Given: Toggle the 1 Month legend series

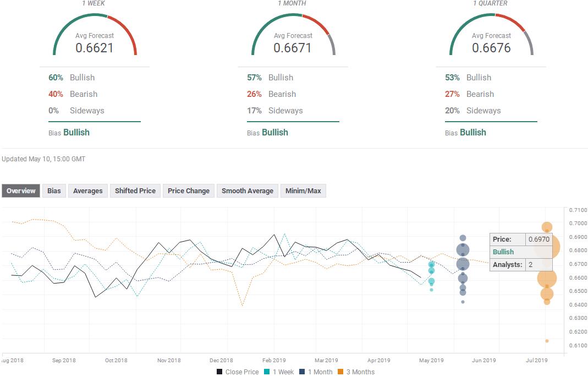Looking at the screenshot, I should [x=317, y=372].
